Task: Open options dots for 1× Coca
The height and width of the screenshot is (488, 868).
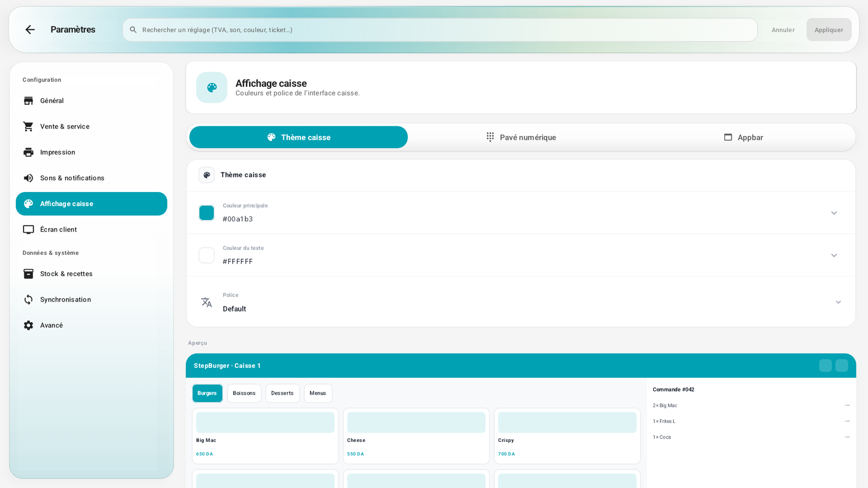Action: pos(847,437)
